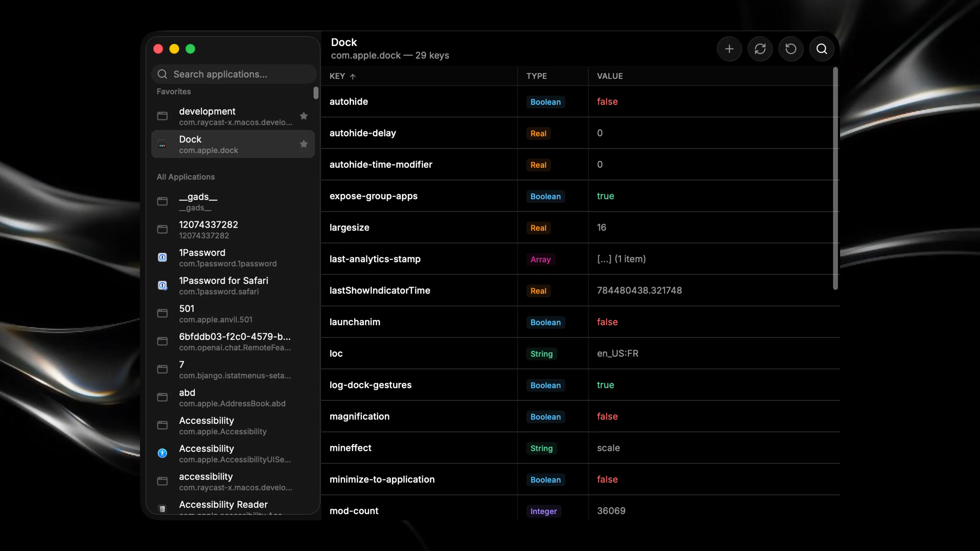The width and height of the screenshot is (980, 551).
Task: Select the com.openai.chat.RemoteFea entry
Action: [x=233, y=342]
